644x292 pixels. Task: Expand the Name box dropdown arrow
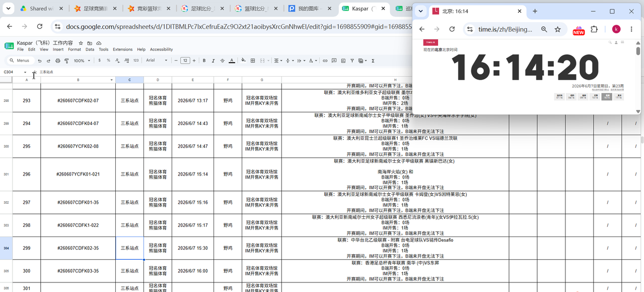[x=25, y=72]
